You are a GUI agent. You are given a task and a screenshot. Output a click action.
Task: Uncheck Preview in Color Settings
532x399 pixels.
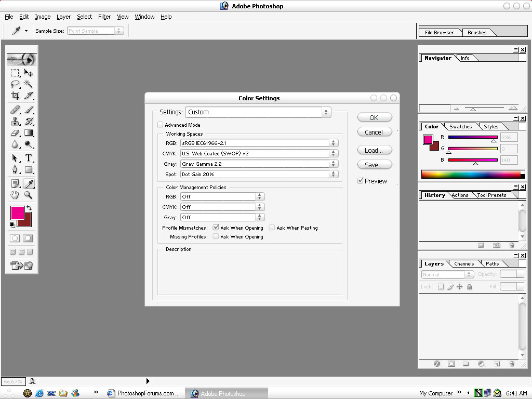pyautogui.click(x=360, y=181)
